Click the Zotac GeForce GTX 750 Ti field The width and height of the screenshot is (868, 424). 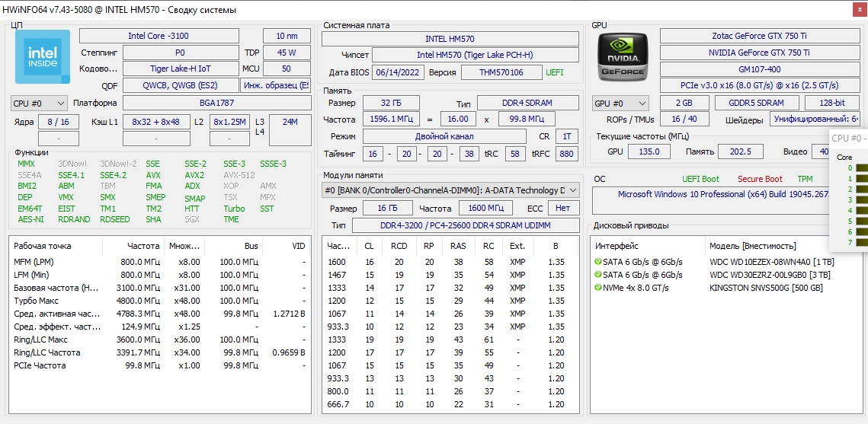pos(759,36)
